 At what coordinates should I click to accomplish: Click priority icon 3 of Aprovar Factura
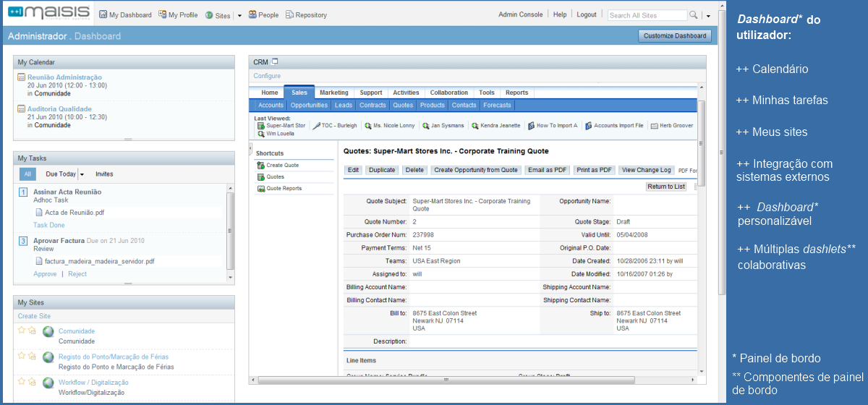click(23, 241)
